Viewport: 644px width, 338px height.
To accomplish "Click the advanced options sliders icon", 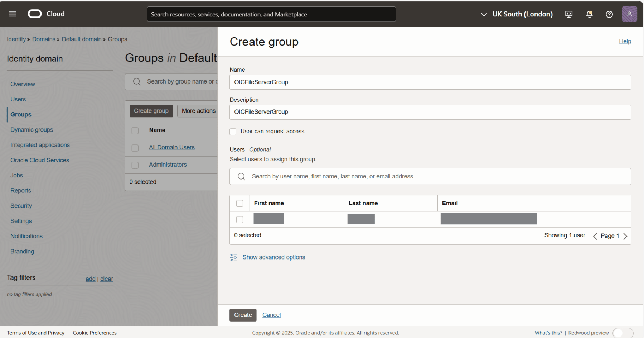I will [x=233, y=257].
